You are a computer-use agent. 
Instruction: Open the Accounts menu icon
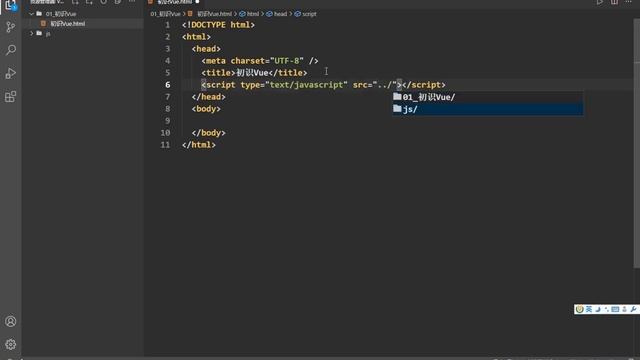(11, 321)
